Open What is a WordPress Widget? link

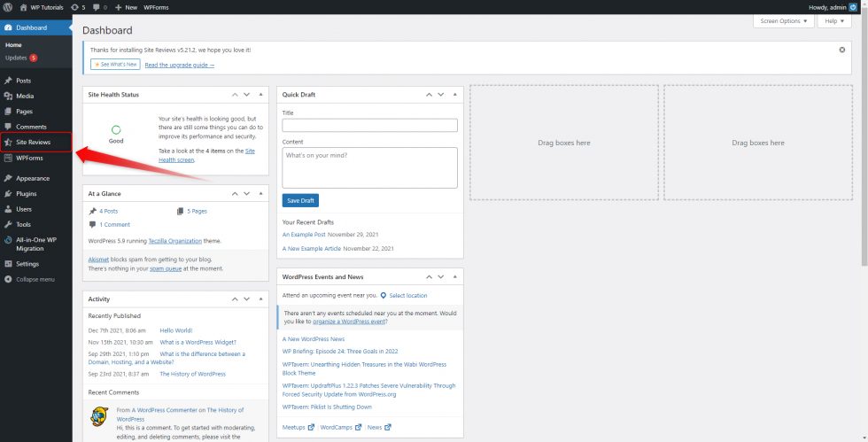pos(198,342)
